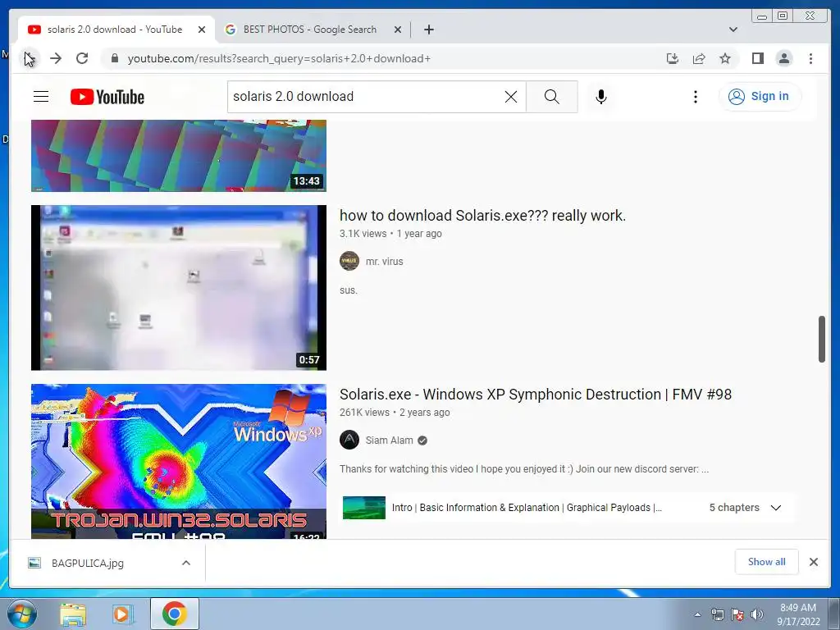The width and height of the screenshot is (840, 630).
Task: Click Chrome taskbar button
Action: [x=175, y=614]
